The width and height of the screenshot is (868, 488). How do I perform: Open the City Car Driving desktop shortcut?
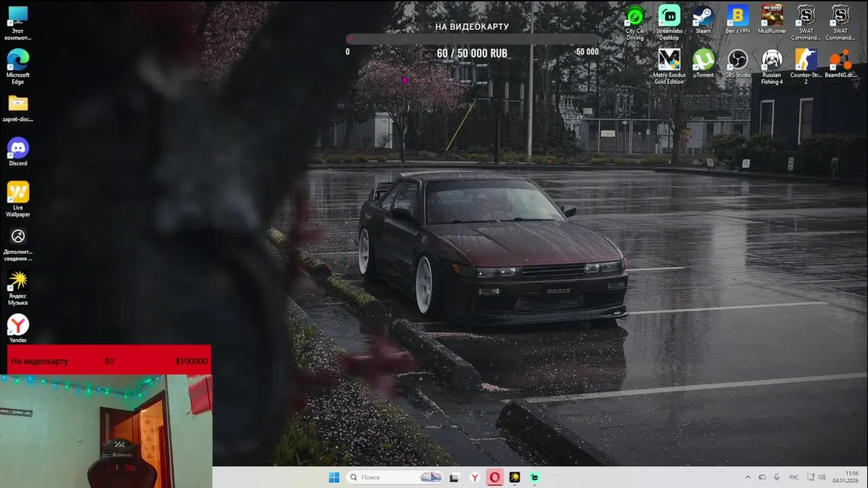pos(635,22)
